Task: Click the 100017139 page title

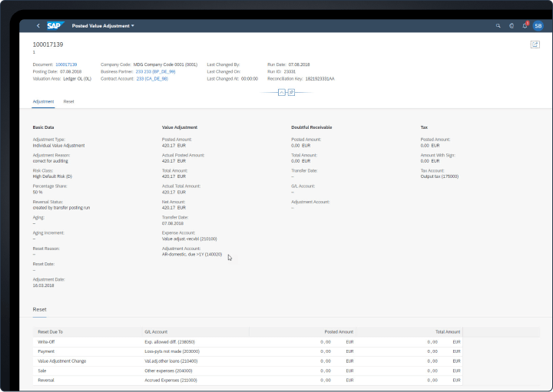Action: (x=48, y=44)
